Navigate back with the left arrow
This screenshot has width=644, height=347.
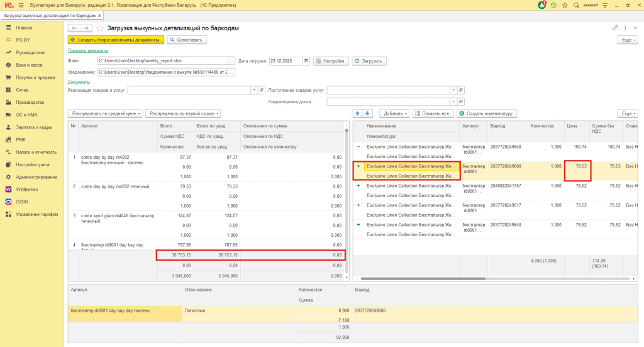(74, 28)
